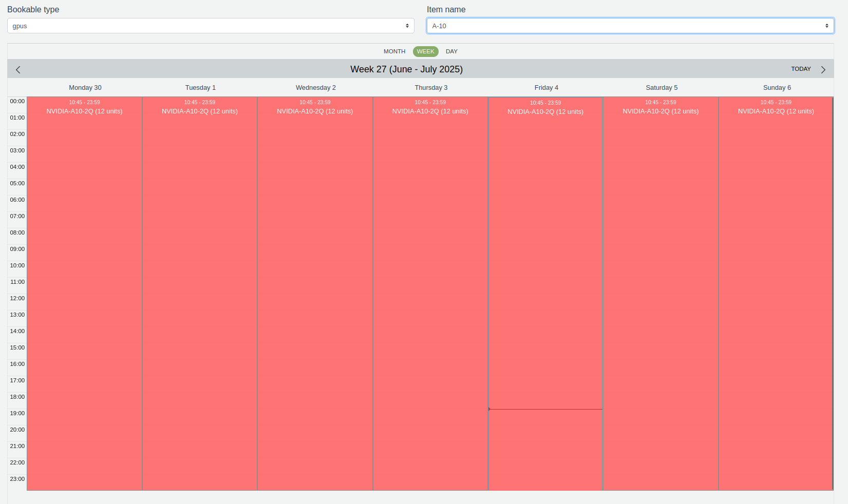
Task: Click the Friday 4 column header
Action: click(x=546, y=88)
